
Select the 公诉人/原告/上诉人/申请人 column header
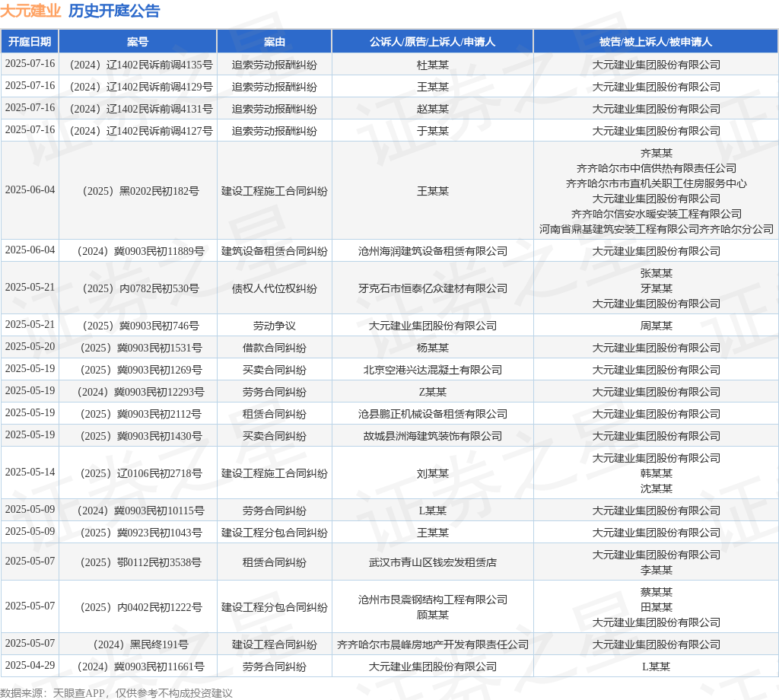click(432, 42)
